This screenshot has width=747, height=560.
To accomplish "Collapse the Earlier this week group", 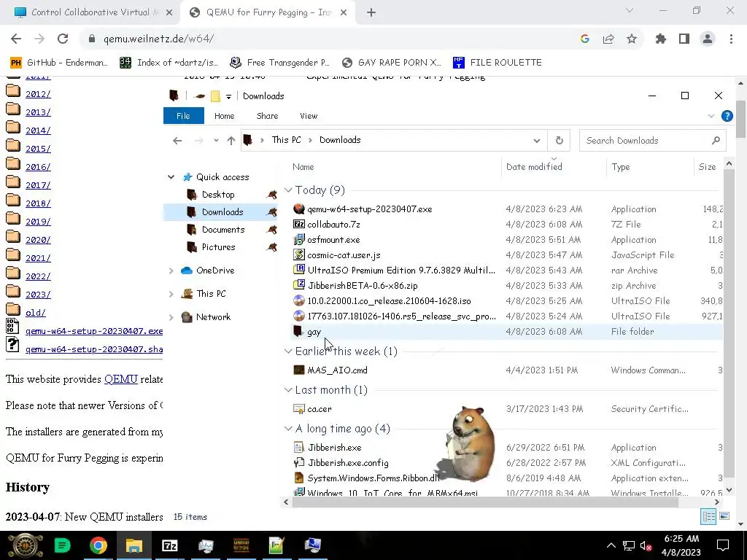I will 288,351.
